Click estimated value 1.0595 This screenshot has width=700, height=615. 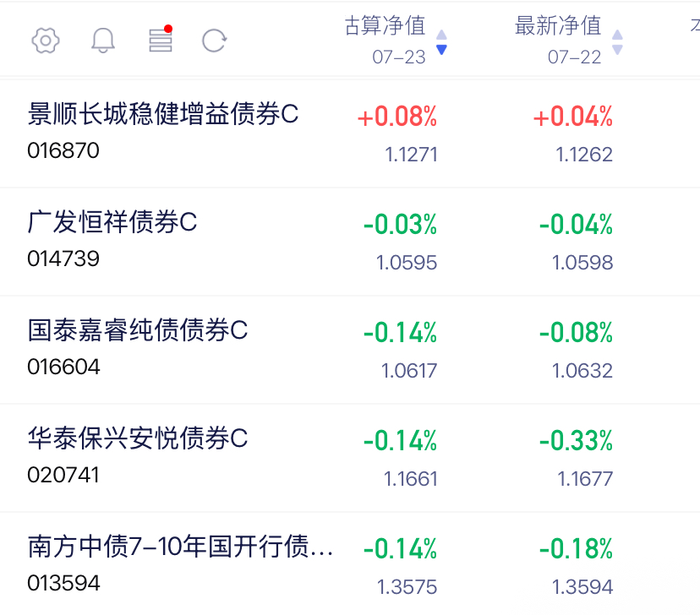tap(407, 263)
